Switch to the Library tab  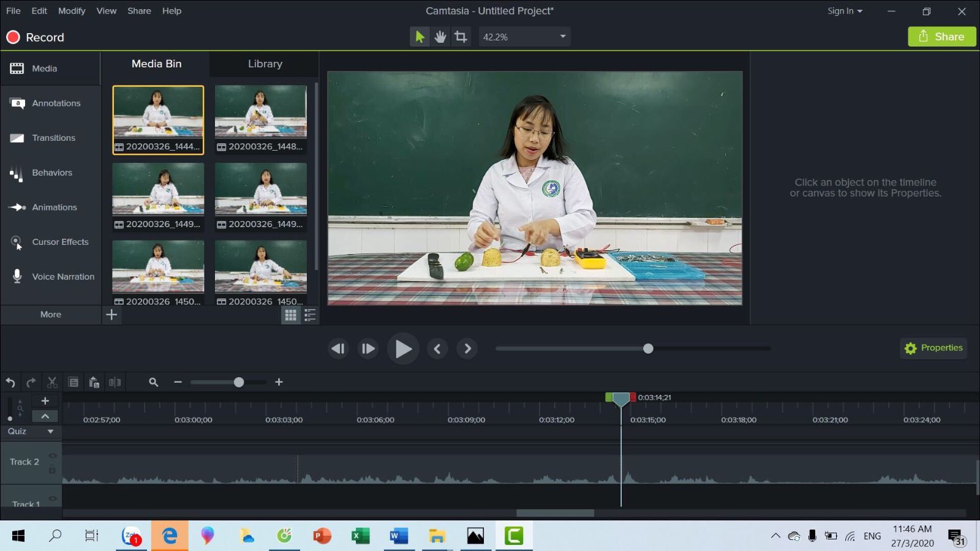(265, 64)
